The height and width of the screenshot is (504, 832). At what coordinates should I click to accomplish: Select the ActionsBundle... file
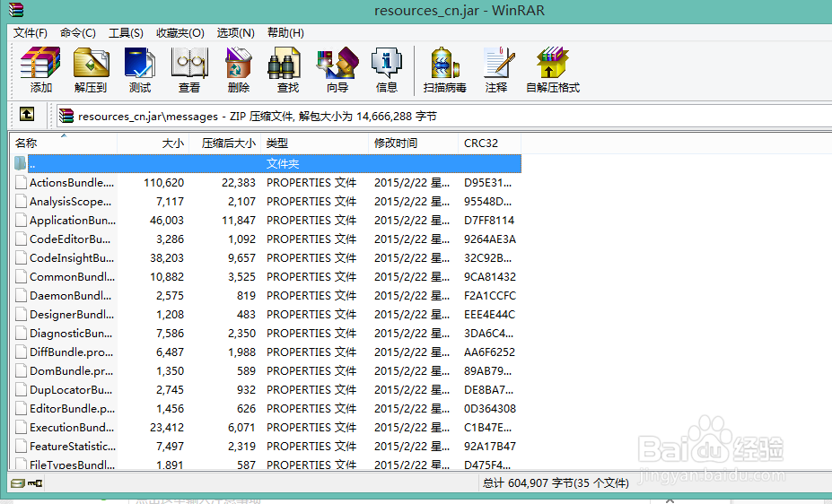pos(72,183)
